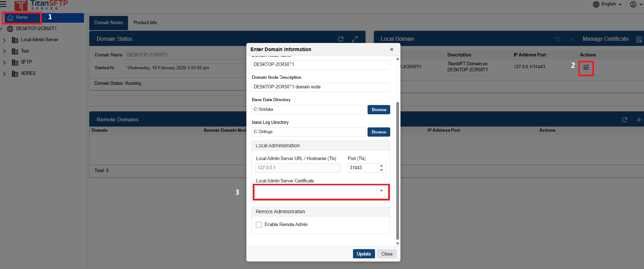Add a new remote domain
The image size is (644, 269).
pos(639,120)
